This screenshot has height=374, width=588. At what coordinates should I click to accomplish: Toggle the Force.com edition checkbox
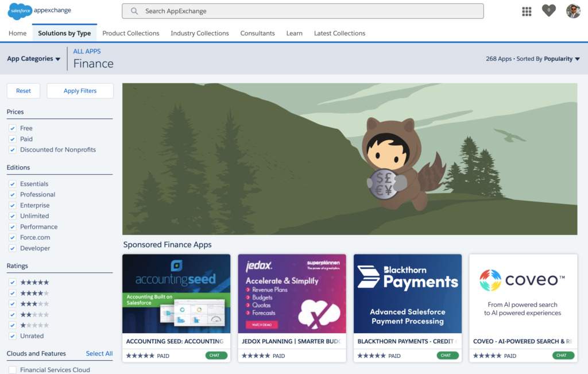[x=13, y=237]
